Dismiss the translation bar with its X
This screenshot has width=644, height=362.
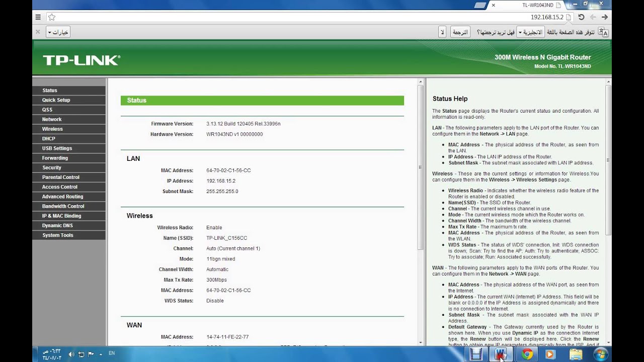click(x=38, y=32)
